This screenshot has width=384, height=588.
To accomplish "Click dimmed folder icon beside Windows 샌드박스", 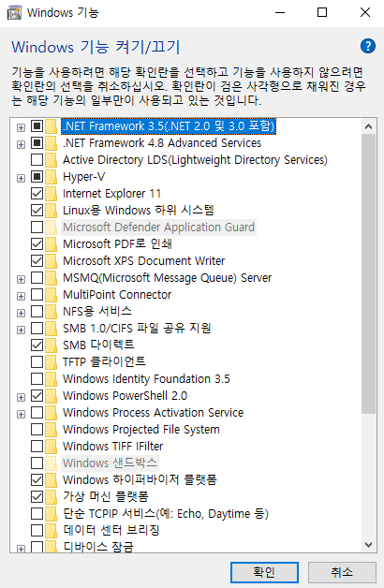I will (x=51, y=463).
